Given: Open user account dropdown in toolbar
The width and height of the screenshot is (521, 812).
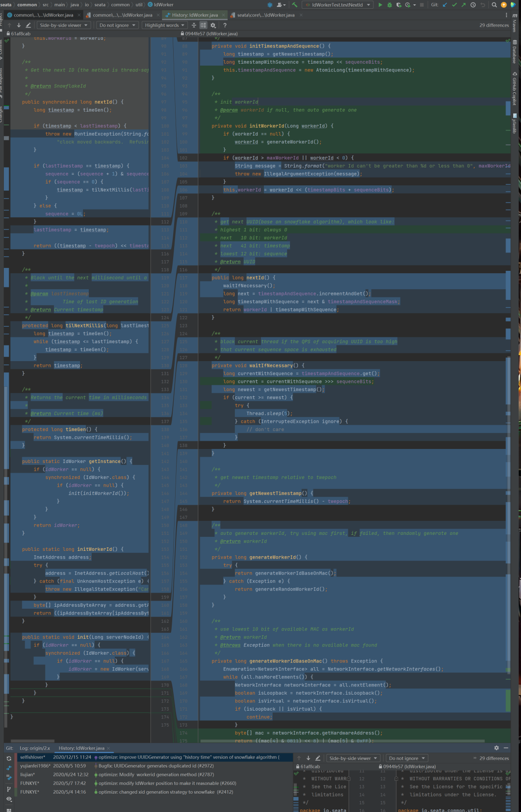Looking at the screenshot, I should click(x=281, y=5).
